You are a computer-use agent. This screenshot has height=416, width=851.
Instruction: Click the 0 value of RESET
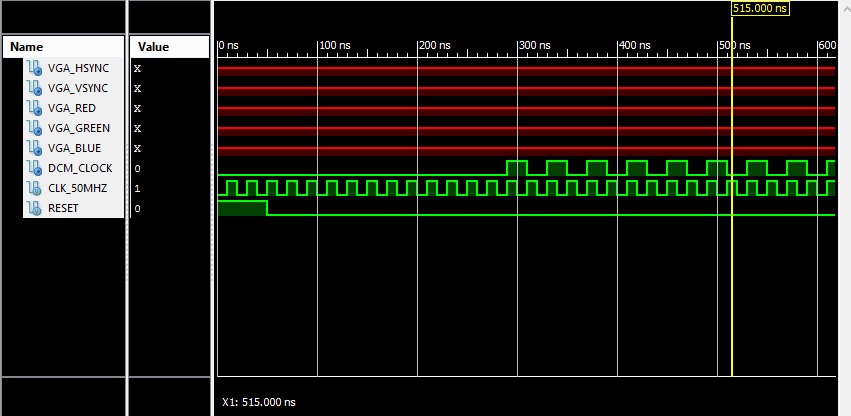(x=137, y=209)
